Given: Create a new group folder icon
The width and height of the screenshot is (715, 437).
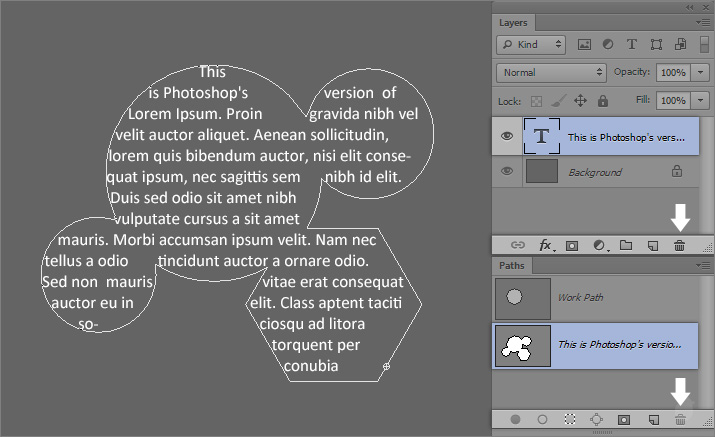Looking at the screenshot, I should pyautogui.click(x=626, y=244).
